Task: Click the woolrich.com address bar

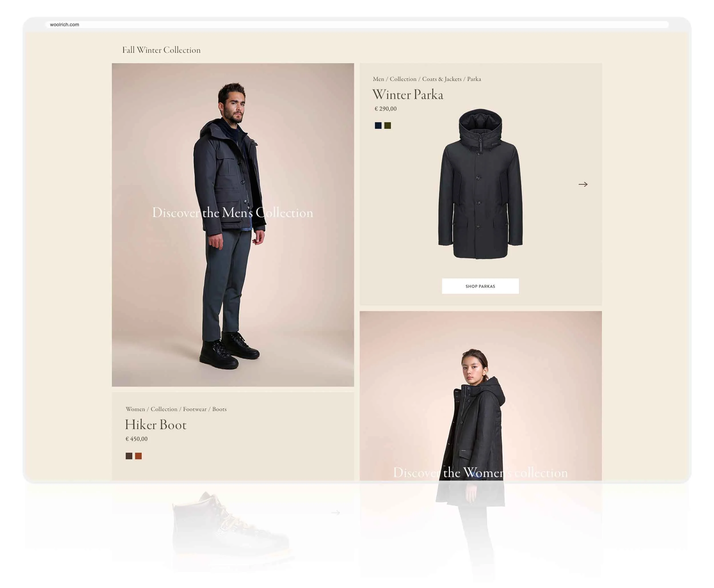Action: pos(356,24)
